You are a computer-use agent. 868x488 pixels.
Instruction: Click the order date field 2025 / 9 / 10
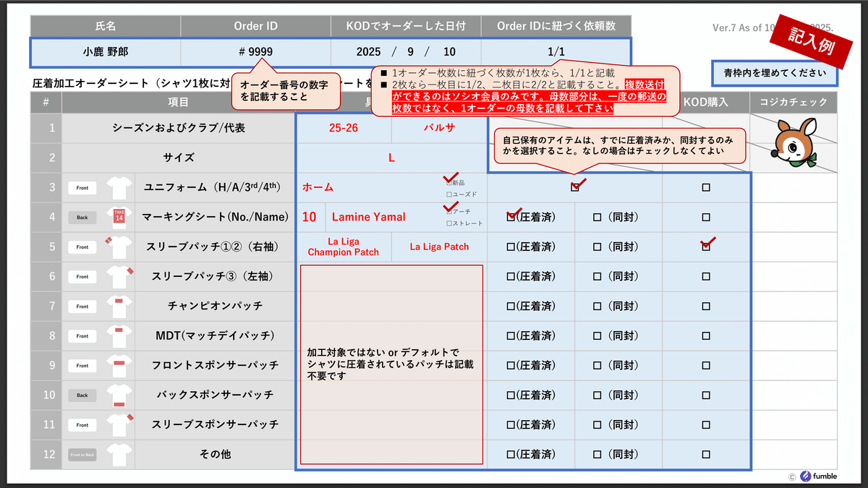pyautogui.click(x=406, y=52)
